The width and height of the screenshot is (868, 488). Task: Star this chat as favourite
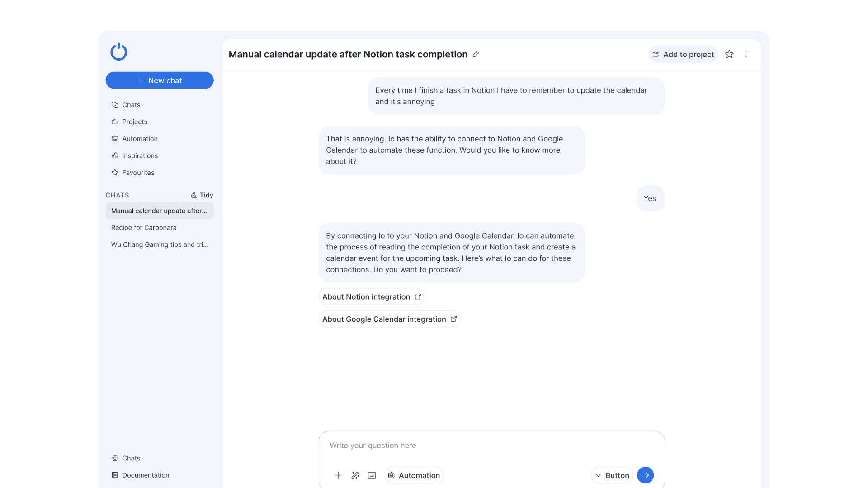[729, 54]
